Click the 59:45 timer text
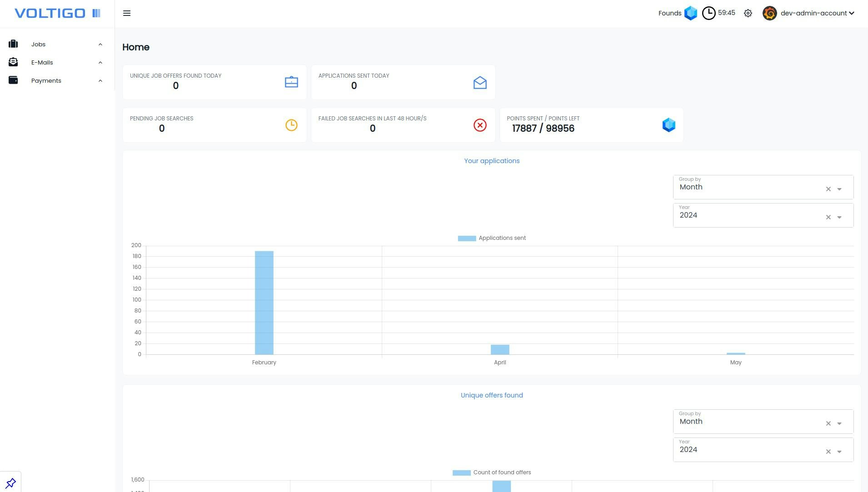 tap(726, 13)
